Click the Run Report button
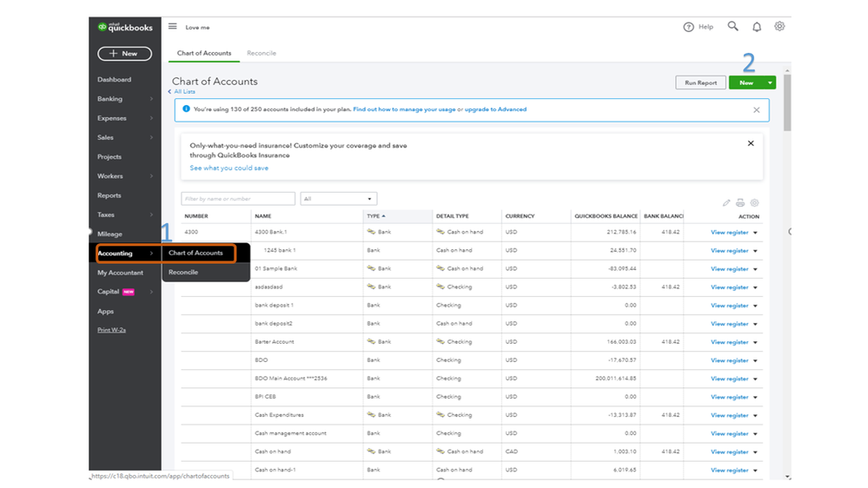 click(x=700, y=83)
